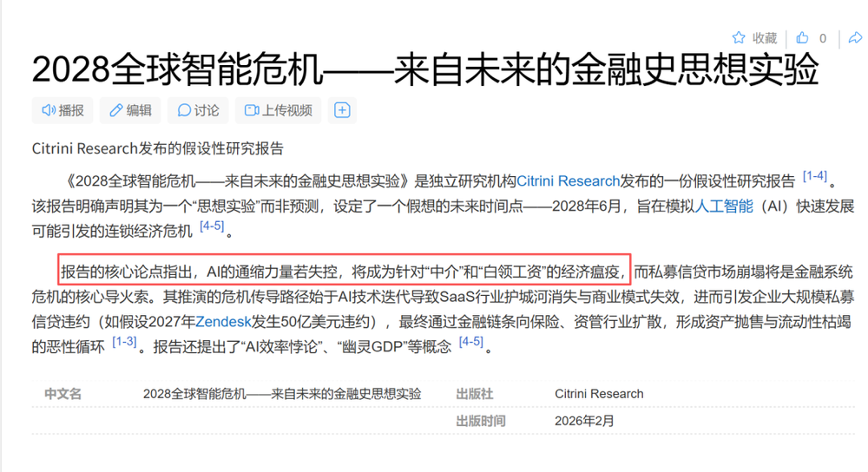868x472 pixels.
Task: Click citation reference [1-4]
Action: (x=814, y=177)
